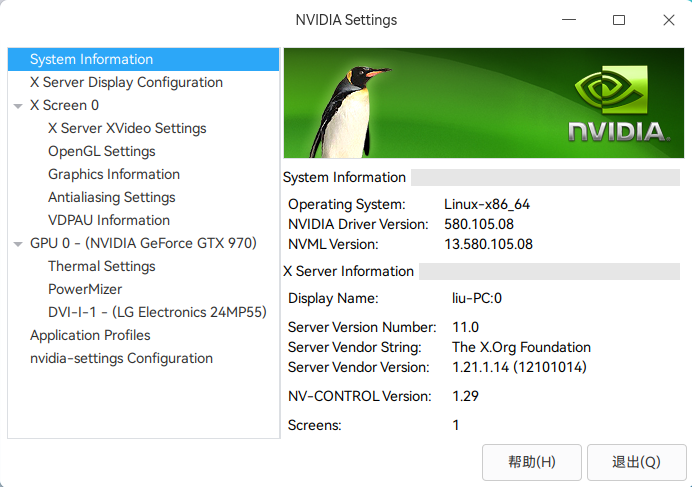
Task: Click the 'Display Name:' label
Action: [x=333, y=298]
